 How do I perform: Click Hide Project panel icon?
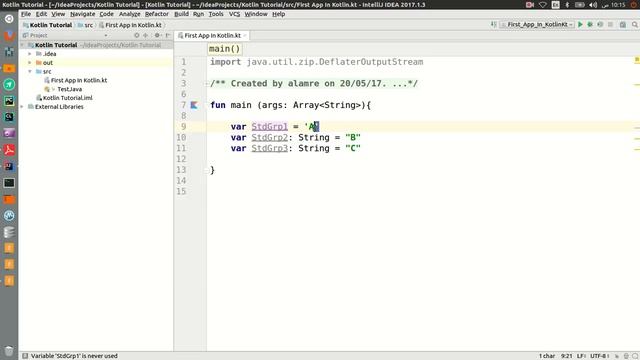pyautogui.click(x=168, y=36)
